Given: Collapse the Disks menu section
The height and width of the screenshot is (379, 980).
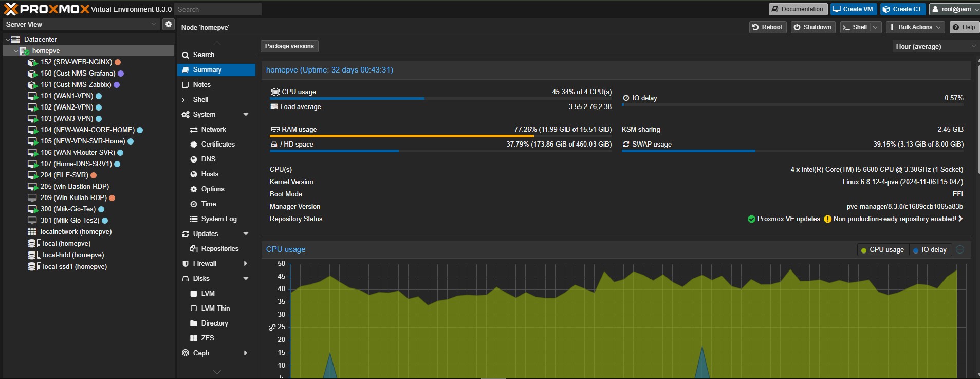Looking at the screenshot, I should (x=246, y=279).
